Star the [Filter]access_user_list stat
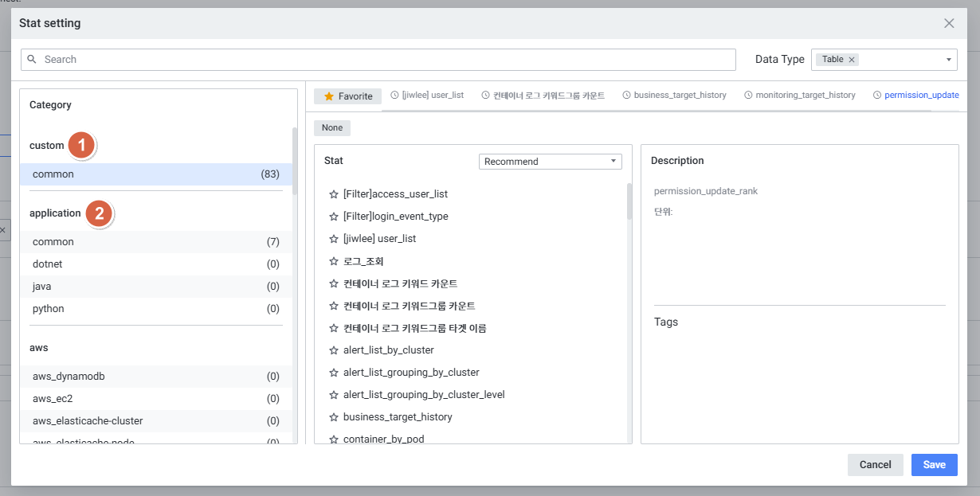Viewport: 980px width, 496px height. coord(334,194)
